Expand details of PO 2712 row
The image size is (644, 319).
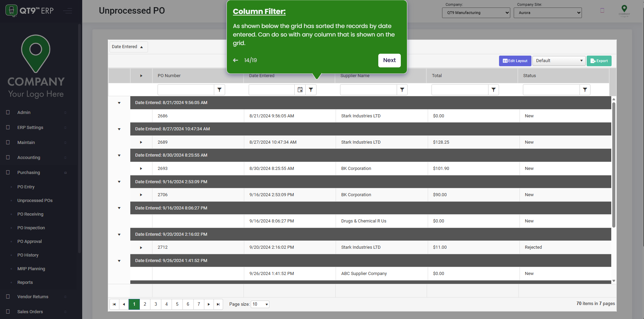[x=141, y=247]
